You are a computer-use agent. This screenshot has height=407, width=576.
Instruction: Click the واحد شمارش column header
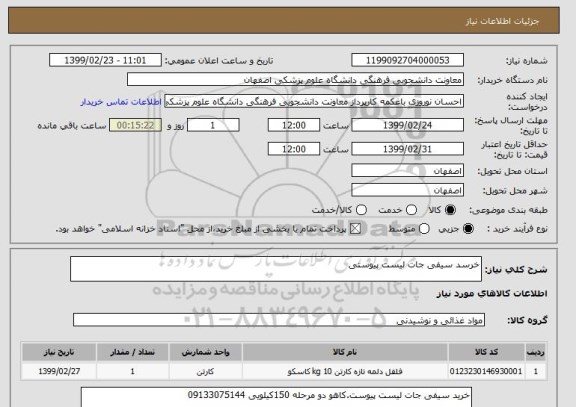[205, 352]
